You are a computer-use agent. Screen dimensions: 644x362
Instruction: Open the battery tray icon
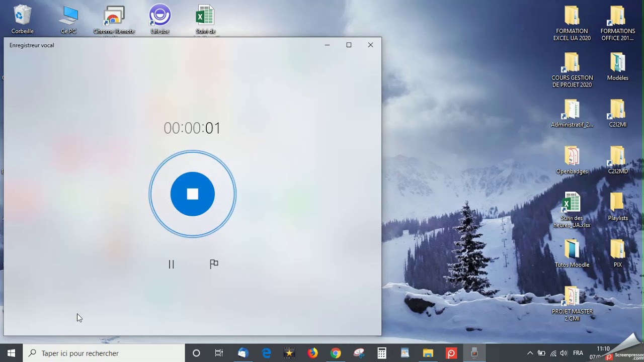[541, 353]
